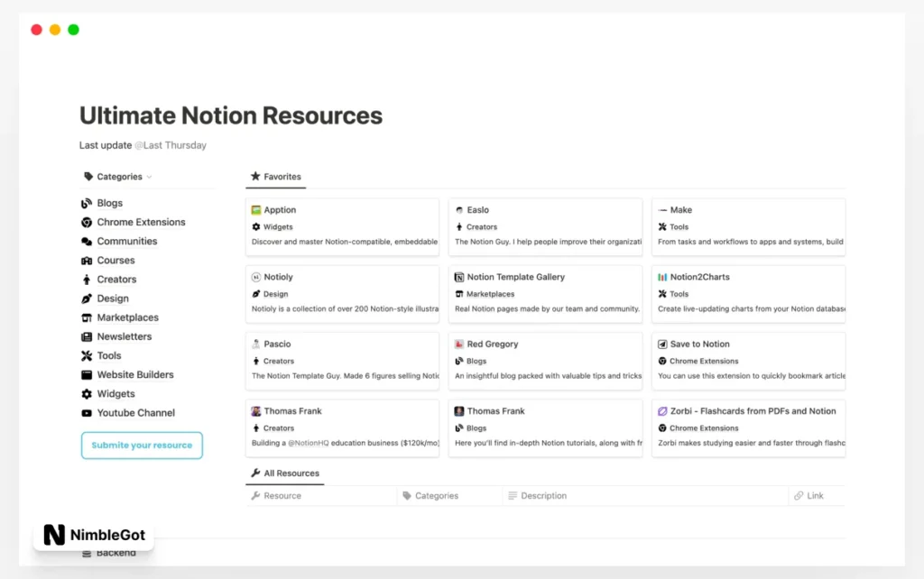Click the Backend database icon at bottom
924x579 pixels.
87,553
